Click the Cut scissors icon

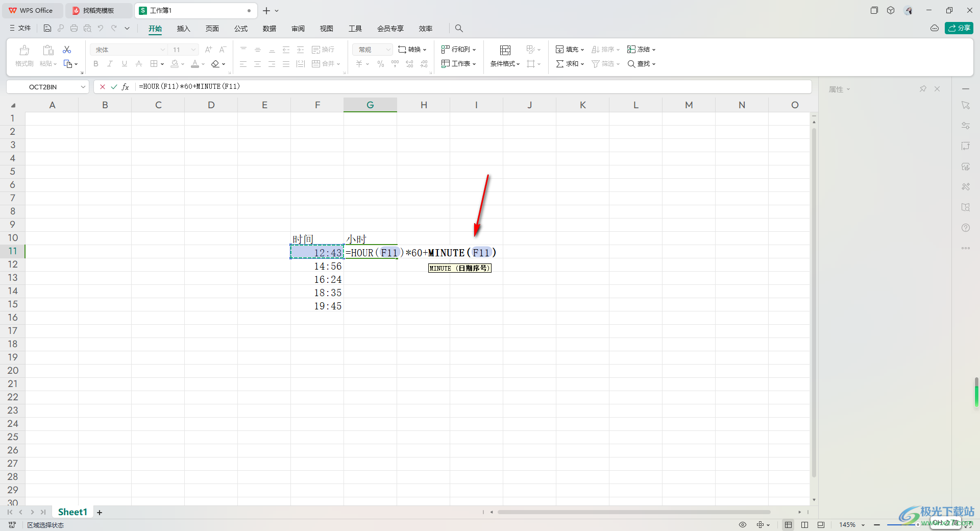click(x=67, y=50)
